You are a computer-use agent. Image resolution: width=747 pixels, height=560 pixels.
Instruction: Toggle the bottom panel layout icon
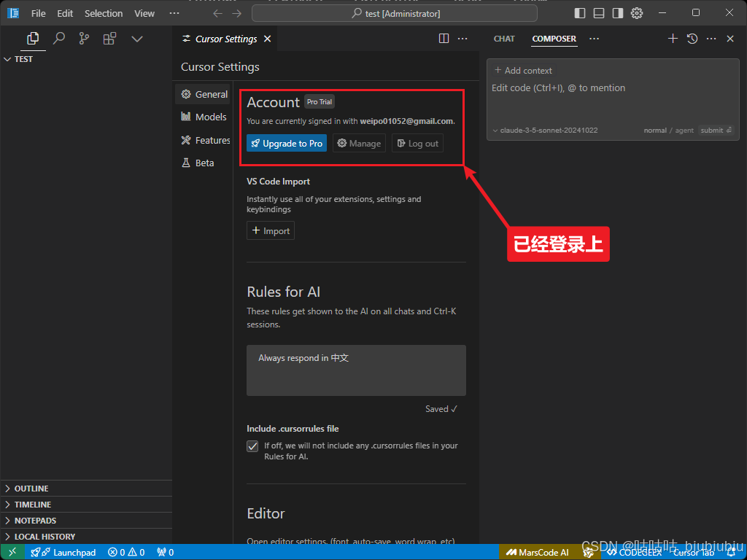[x=599, y=13]
